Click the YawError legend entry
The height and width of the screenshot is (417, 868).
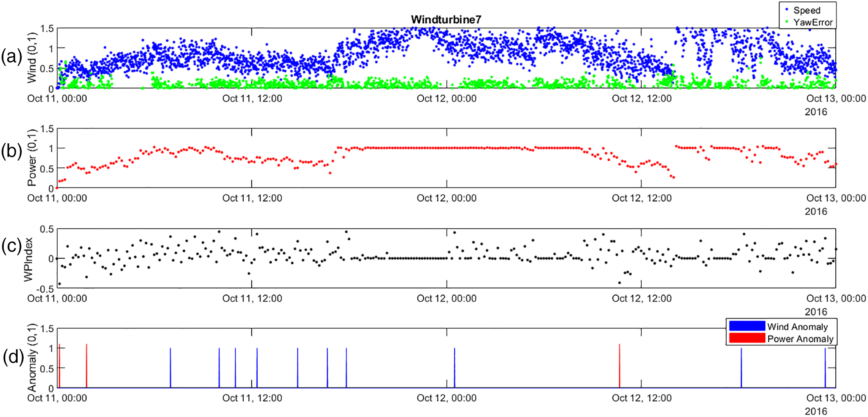click(x=813, y=22)
